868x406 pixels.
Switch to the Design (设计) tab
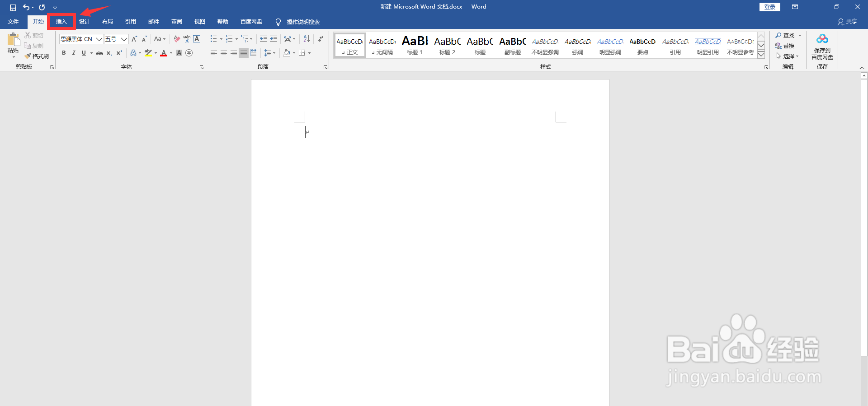pos(85,22)
